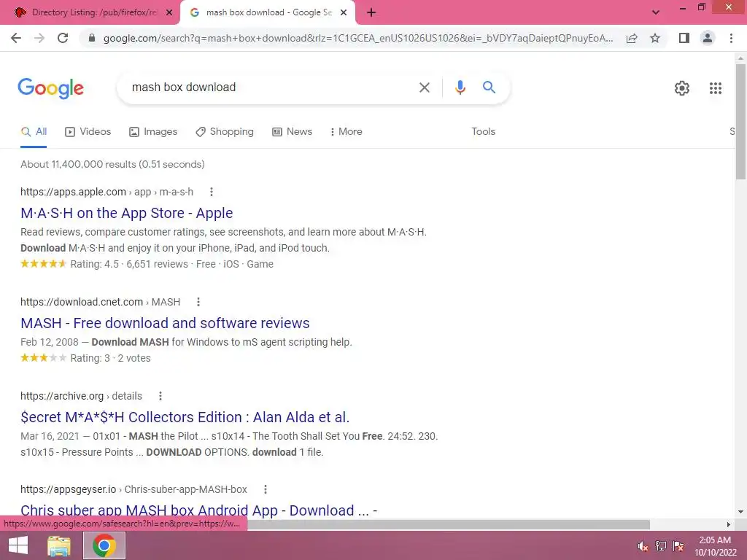Click the vertical scrollbar thumb
The height and width of the screenshot is (560, 747).
740,122
